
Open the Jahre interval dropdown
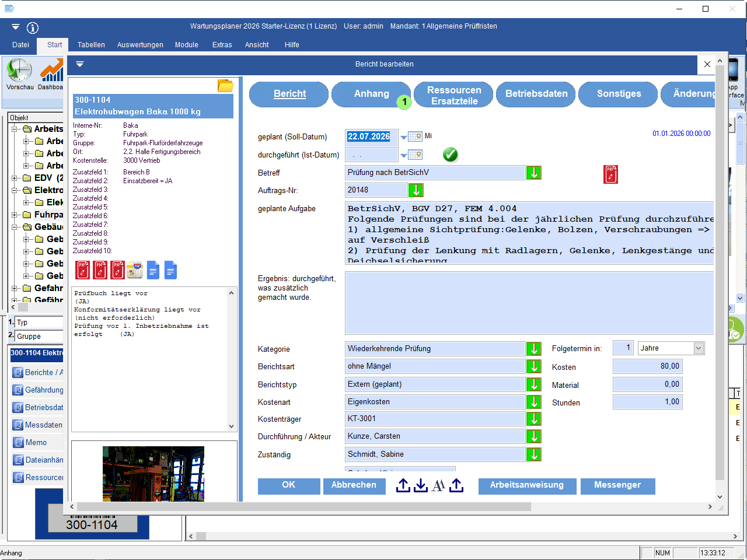point(698,348)
